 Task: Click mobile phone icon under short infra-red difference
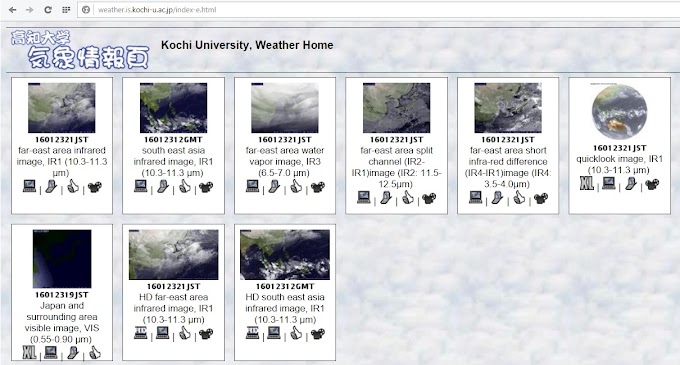(x=497, y=198)
